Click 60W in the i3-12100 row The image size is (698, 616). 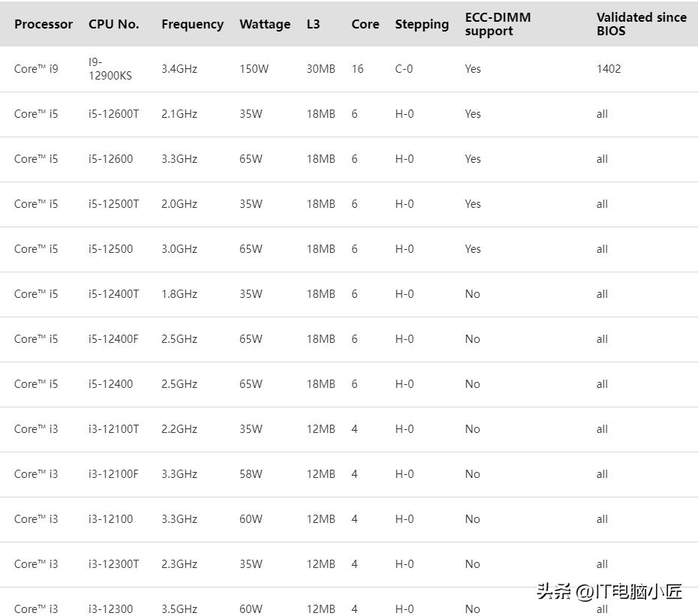(x=251, y=518)
